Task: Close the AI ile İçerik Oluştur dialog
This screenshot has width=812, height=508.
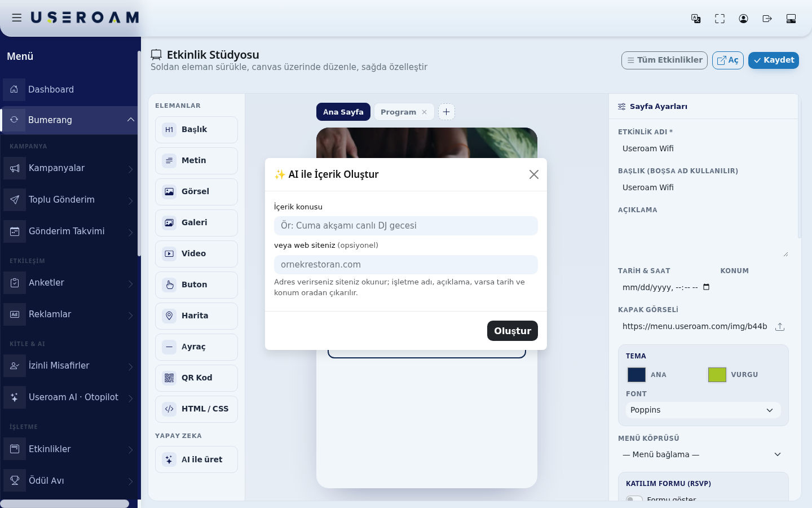Action: coord(534,174)
